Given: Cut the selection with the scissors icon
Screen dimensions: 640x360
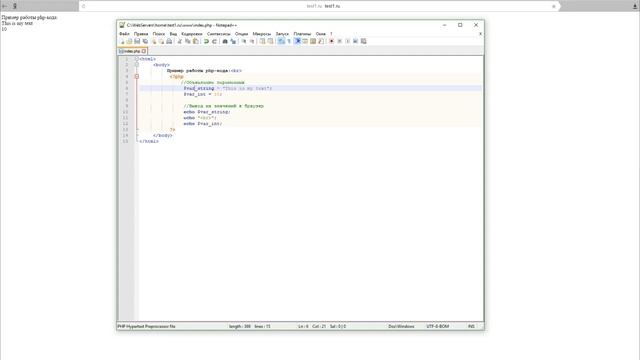Looking at the screenshot, I should click(x=179, y=41).
